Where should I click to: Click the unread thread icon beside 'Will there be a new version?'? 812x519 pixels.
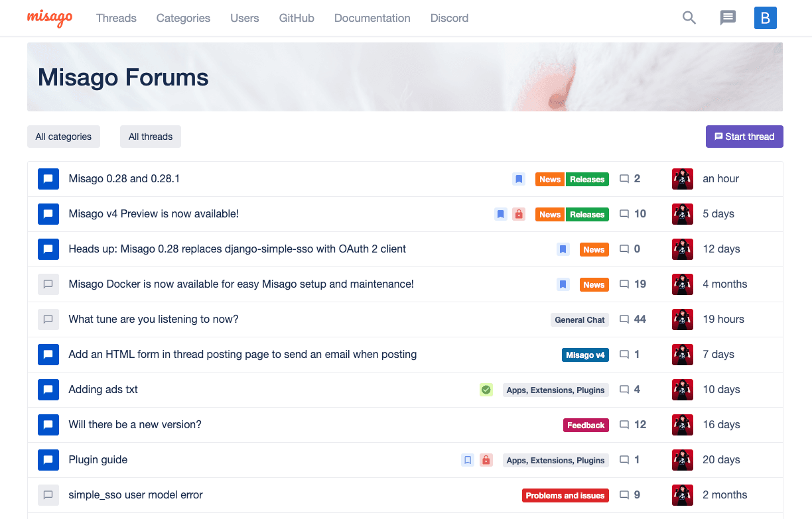(48, 425)
